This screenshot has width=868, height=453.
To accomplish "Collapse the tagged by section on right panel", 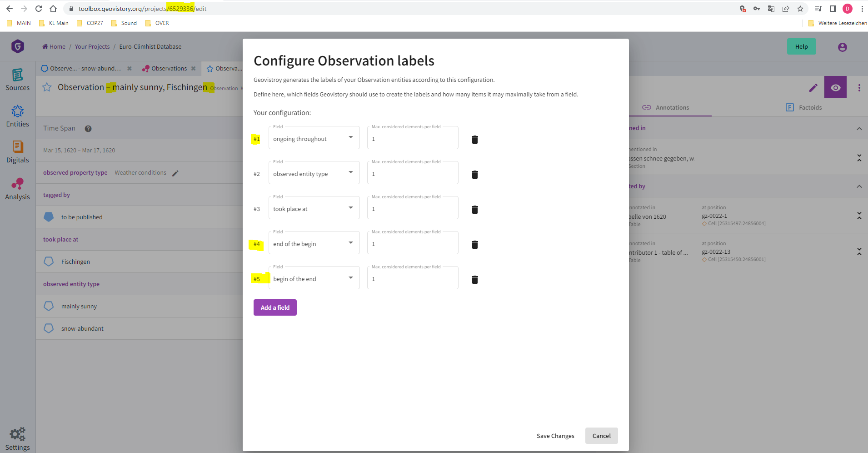I will [x=859, y=186].
